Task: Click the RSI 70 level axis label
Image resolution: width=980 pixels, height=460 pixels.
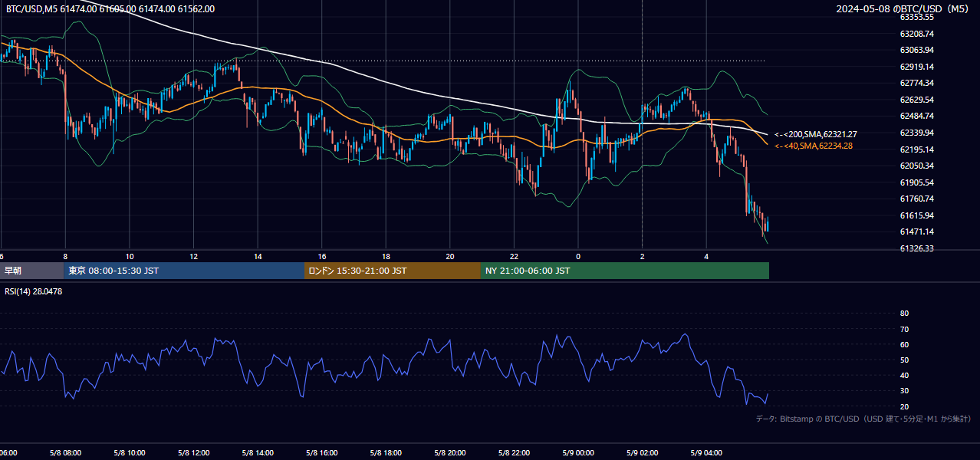Action: 904,329
